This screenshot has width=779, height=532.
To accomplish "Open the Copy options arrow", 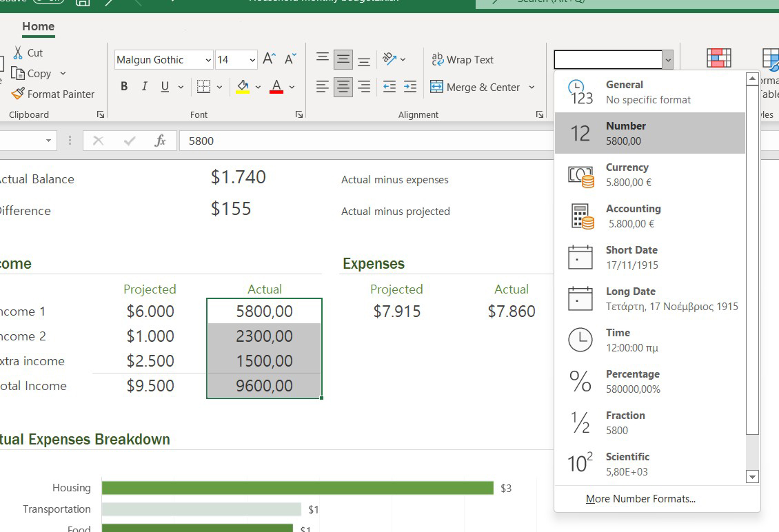I will pos(63,74).
